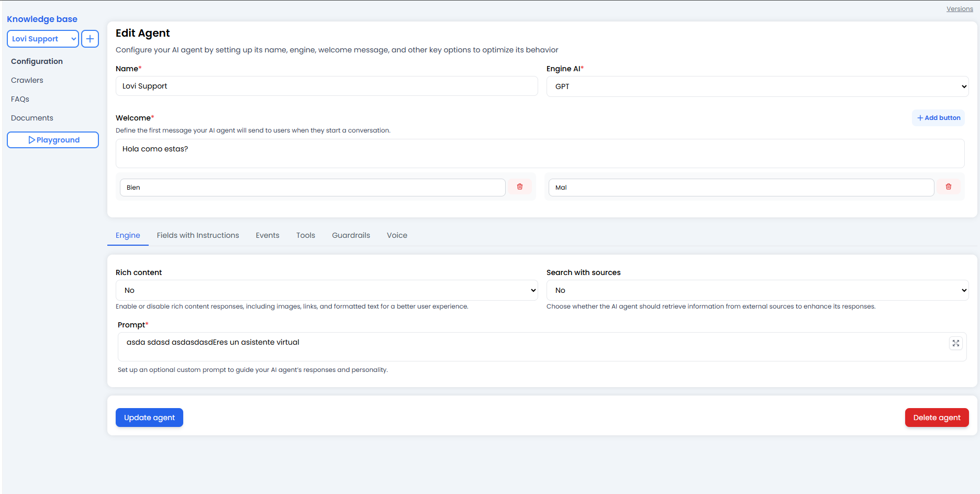
Task: Open the FAQs section
Action: point(20,98)
